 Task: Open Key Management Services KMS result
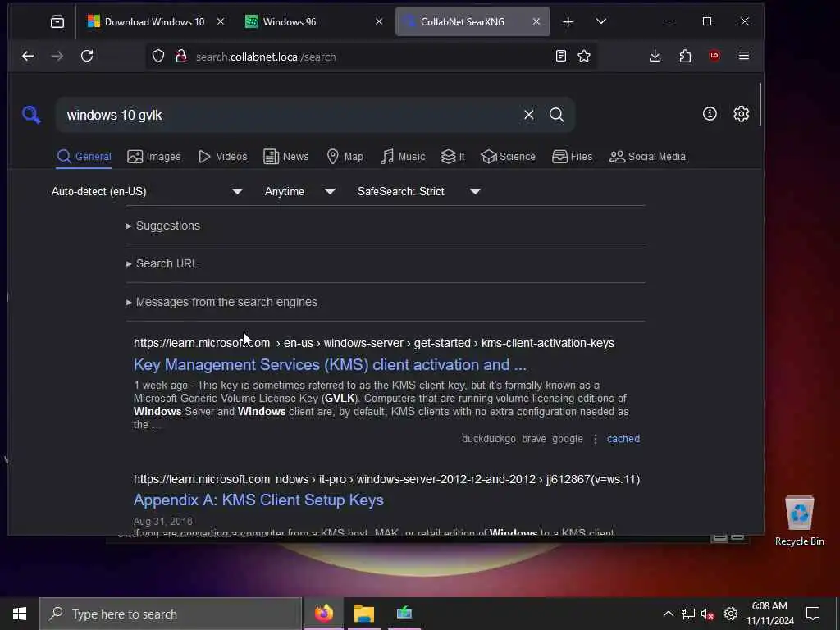[330, 365]
